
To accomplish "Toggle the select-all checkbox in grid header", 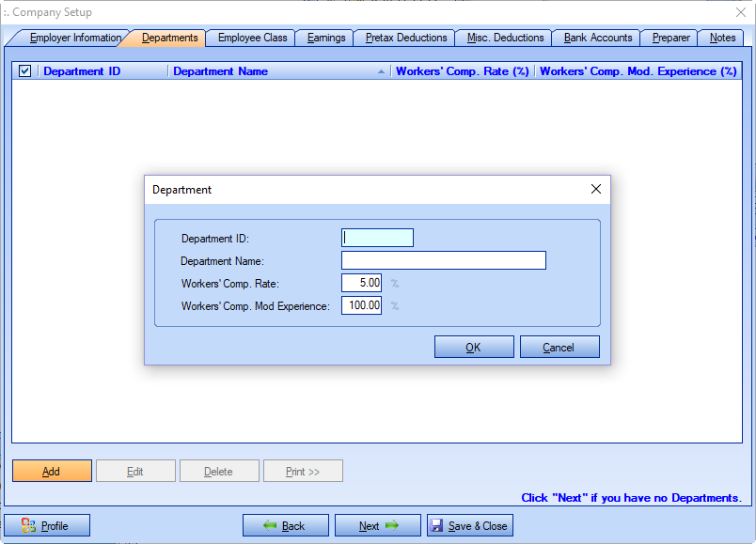I will [25, 71].
